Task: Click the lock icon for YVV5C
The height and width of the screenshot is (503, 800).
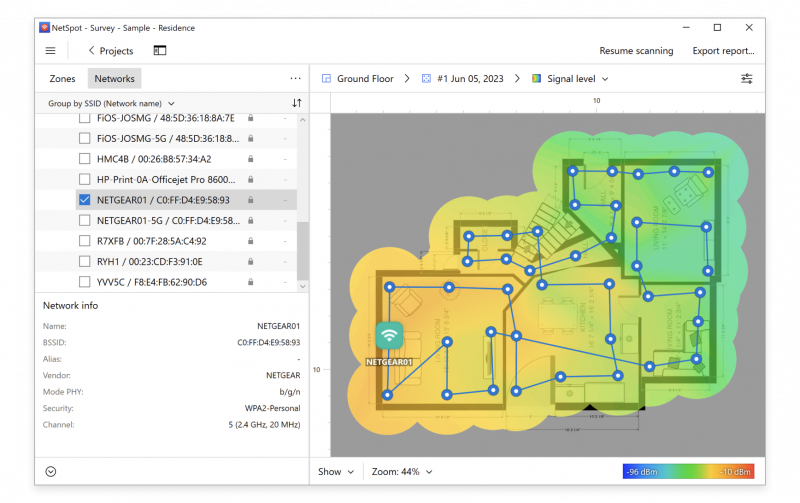Action: pyautogui.click(x=251, y=282)
